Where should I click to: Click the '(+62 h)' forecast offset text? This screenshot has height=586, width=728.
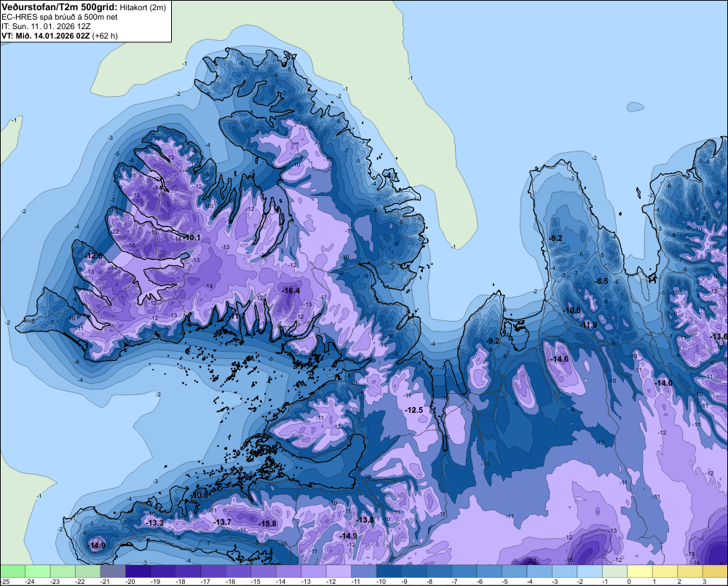pos(105,36)
